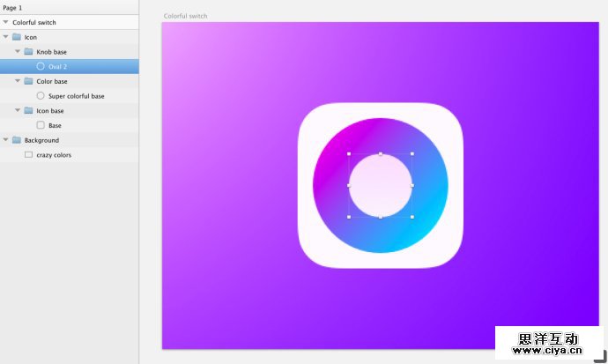Select the Colorful switch artboard row
Image resolution: width=608 pixels, height=364 pixels.
click(70, 22)
